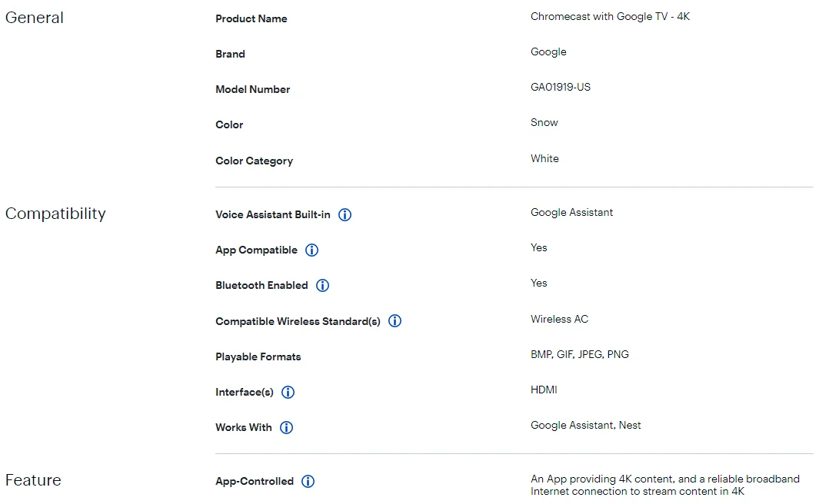Click the info icon next to Bluetooth Enabled
Image resolution: width=819 pixels, height=504 pixels.
click(x=323, y=285)
